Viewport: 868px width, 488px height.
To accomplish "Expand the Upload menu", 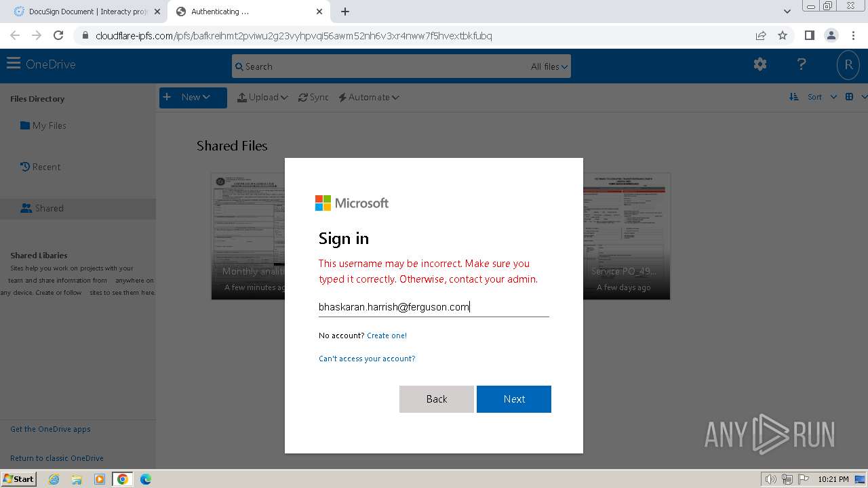I will [x=262, y=98].
